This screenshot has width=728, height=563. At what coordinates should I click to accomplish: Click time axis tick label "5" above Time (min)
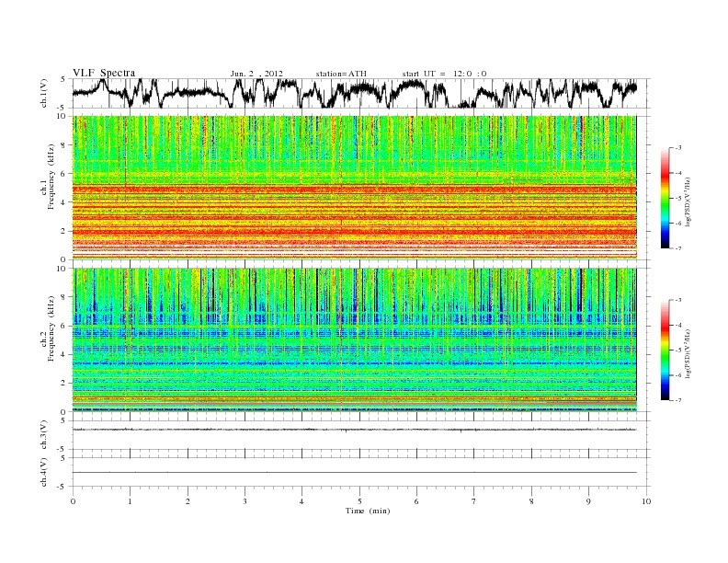coord(359,501)
